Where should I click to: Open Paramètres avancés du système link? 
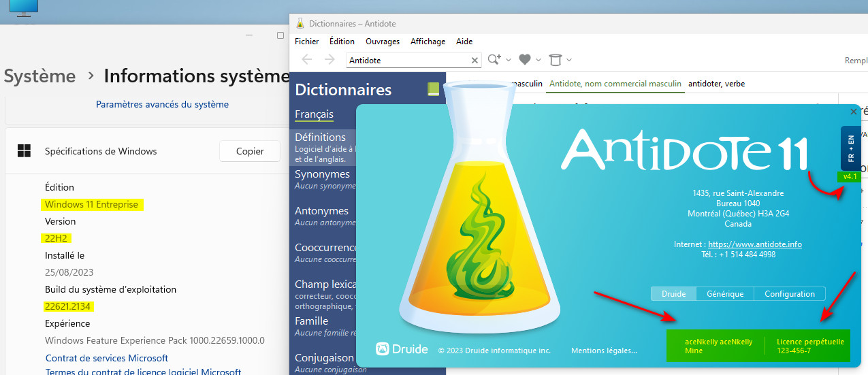[162, 104]
